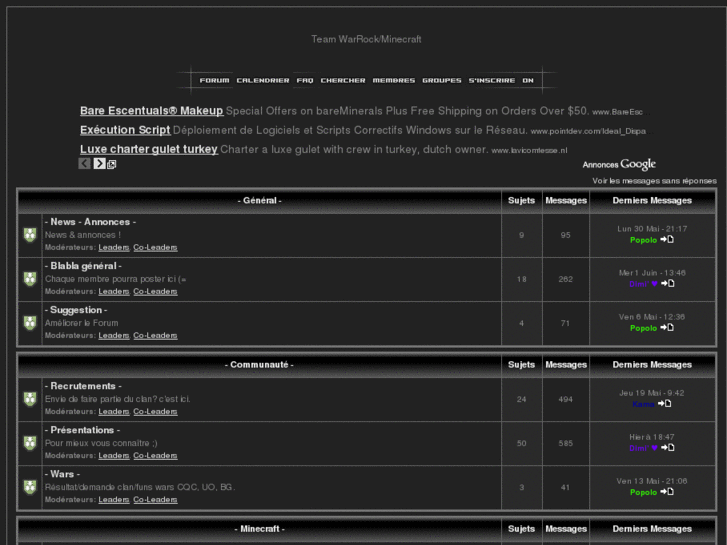Click the forum status icon beside News - Annonces
The image size is (727, 545).
point(30,235)
